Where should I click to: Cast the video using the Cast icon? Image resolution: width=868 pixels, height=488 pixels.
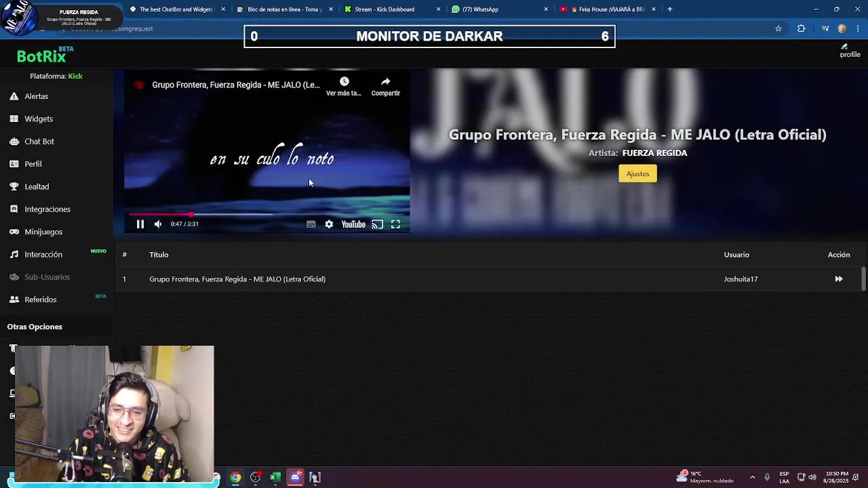point(378,224)
